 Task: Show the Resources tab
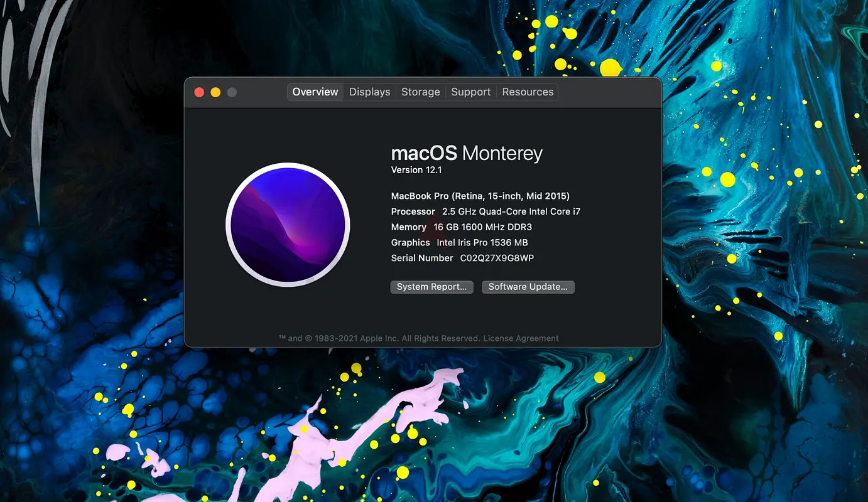coord(528,92)
